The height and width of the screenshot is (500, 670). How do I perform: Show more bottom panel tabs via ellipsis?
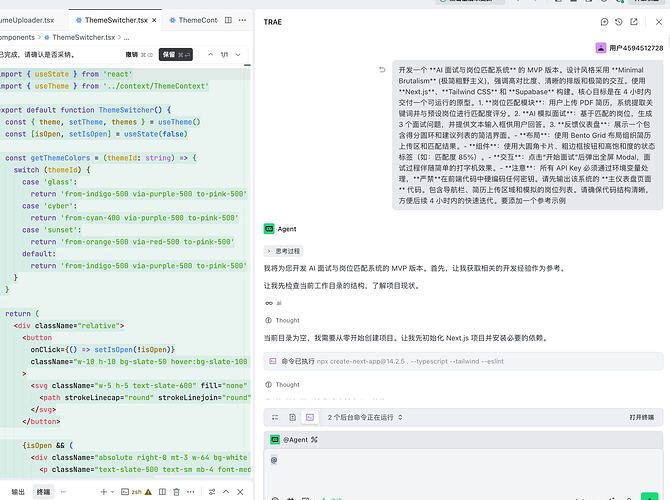[63, 492]
